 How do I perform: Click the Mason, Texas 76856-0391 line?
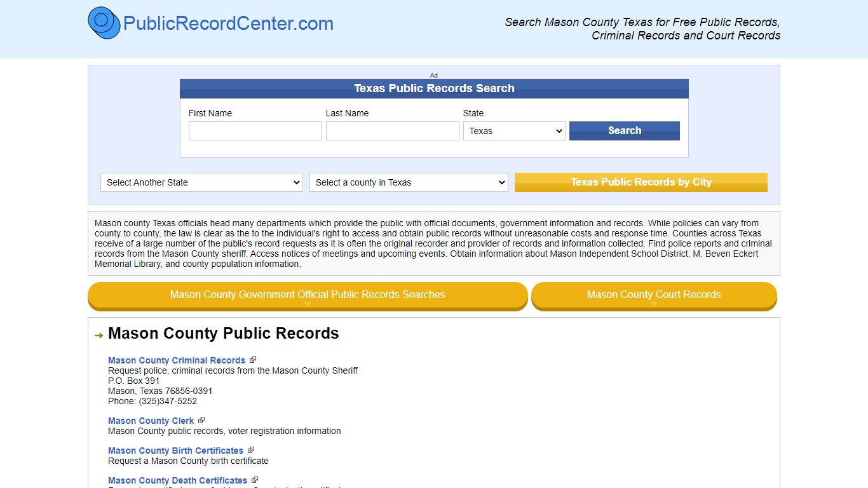[x=160, y=391]
